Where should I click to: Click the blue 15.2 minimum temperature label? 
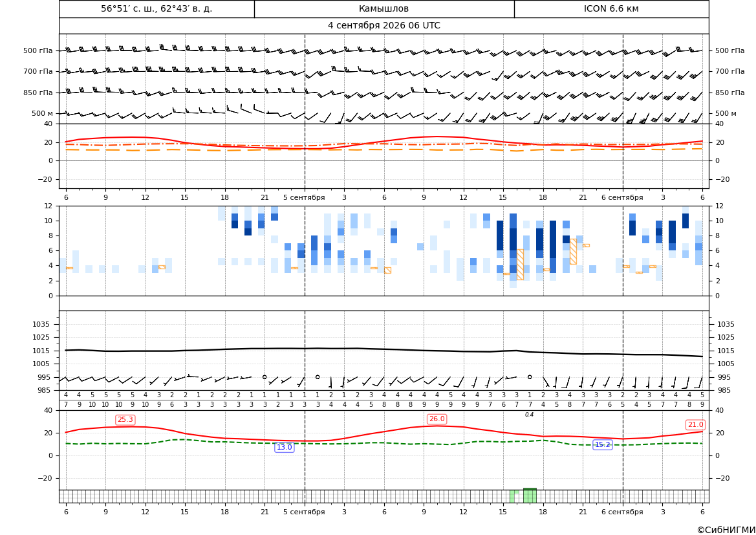pos(602,445)
